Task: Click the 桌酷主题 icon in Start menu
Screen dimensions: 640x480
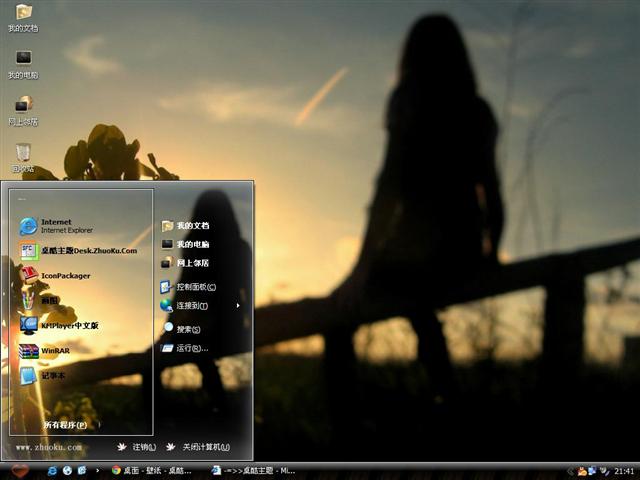Action: (29, 251)
